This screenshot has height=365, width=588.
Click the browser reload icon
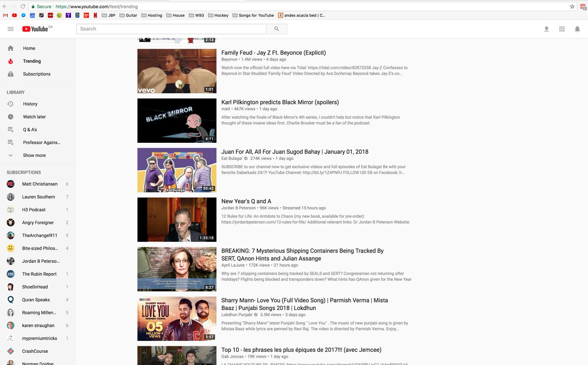[x=24, y=6]
